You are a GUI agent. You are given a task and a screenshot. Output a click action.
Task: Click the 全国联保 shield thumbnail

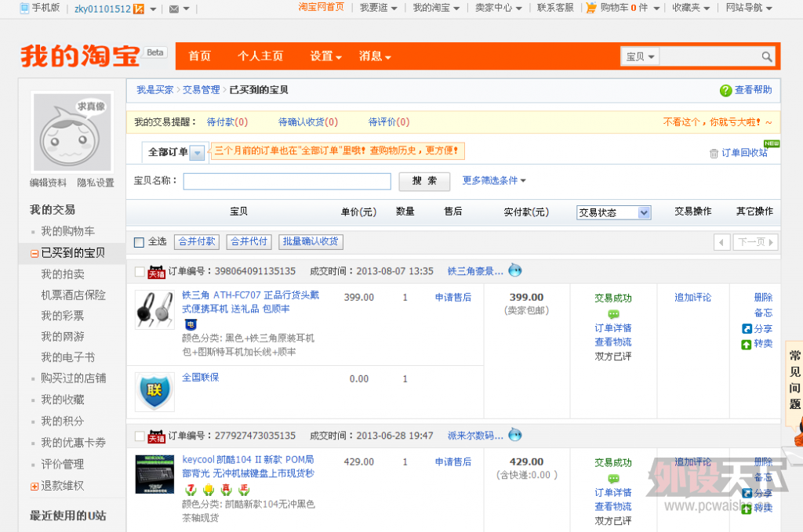(x=154, y=392)
